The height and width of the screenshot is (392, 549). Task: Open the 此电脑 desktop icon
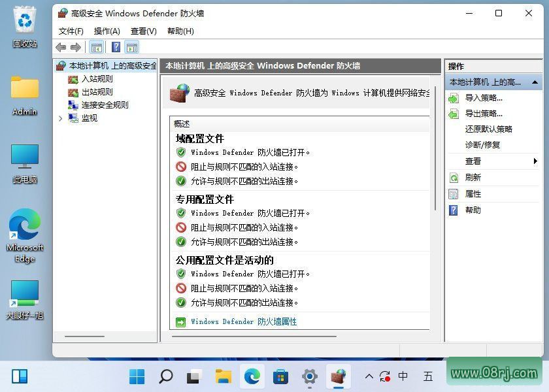[x=25, y=164]
